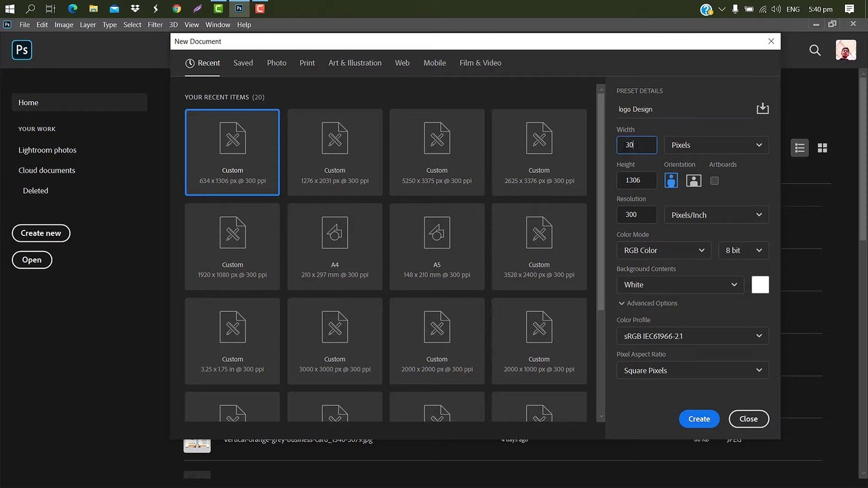Switch home screen to grid view icon
868x488 pixels.
pos(823,148)
